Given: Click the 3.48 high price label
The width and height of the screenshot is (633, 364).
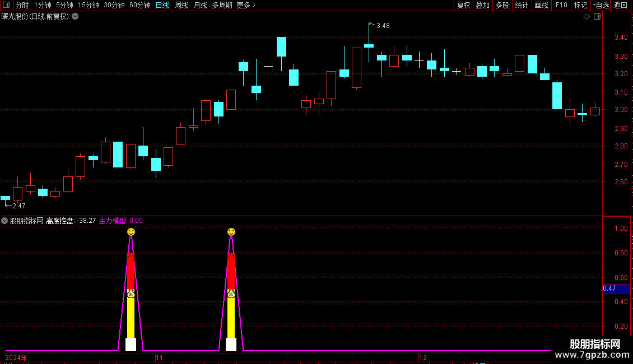Looking at the screenshot, I should (383, 26).
